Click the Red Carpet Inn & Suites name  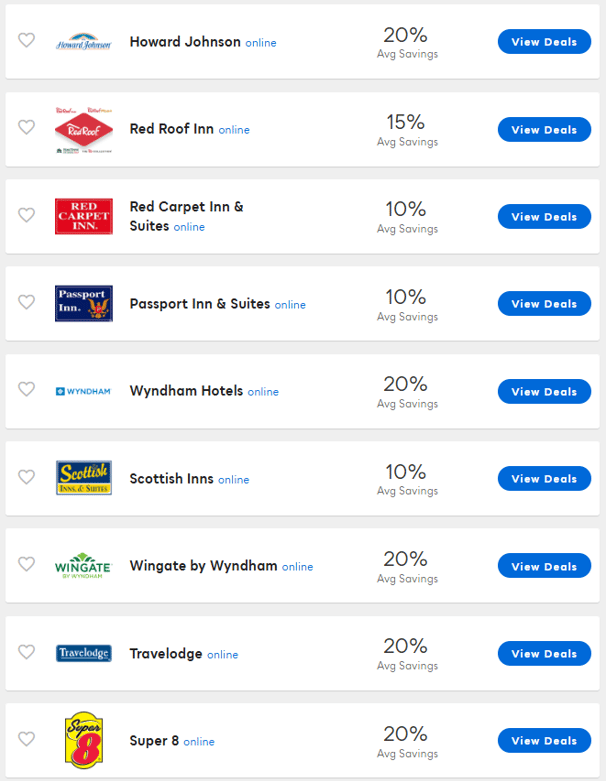(x=186, y=216)
